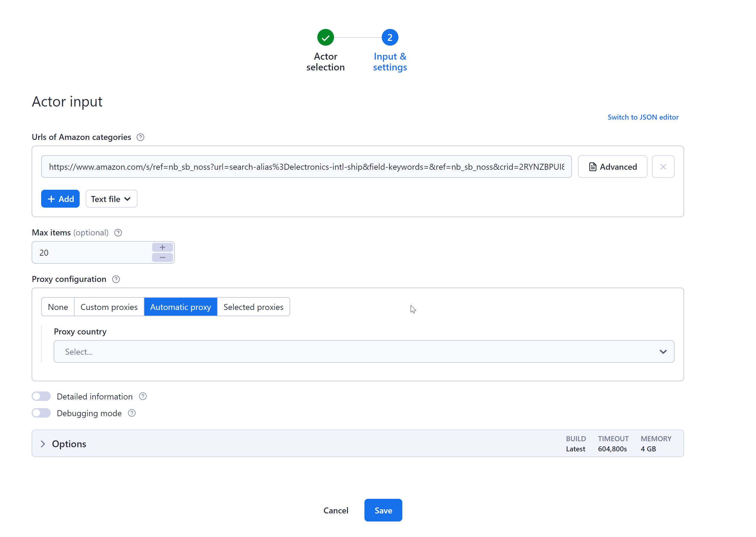
Task: Click the + Add button
Action: [x=60, y=199]
